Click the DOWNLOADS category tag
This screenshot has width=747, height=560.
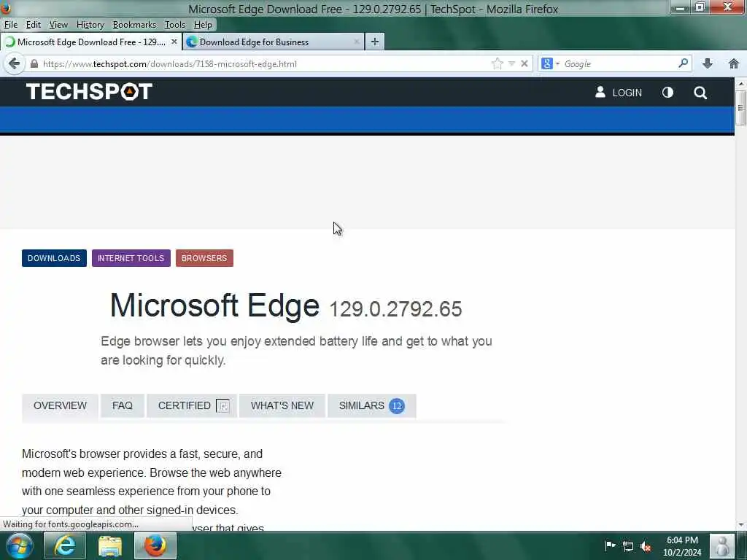pos(54,258)
